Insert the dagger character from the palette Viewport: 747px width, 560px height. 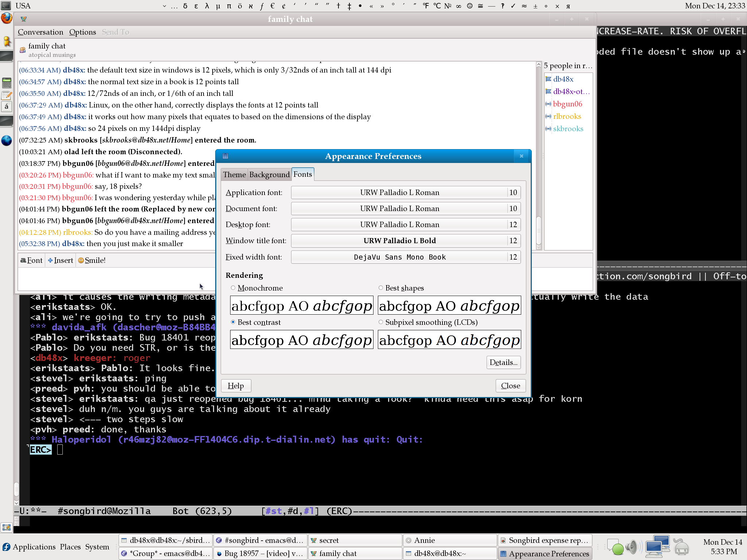pyautogui.click(x=338, y=6)
